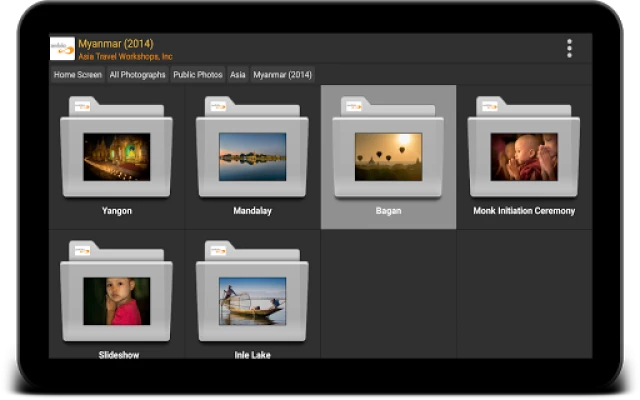Go to Home Screen breadcrumb
Screen dimensions: 640x400
(78, 75)
